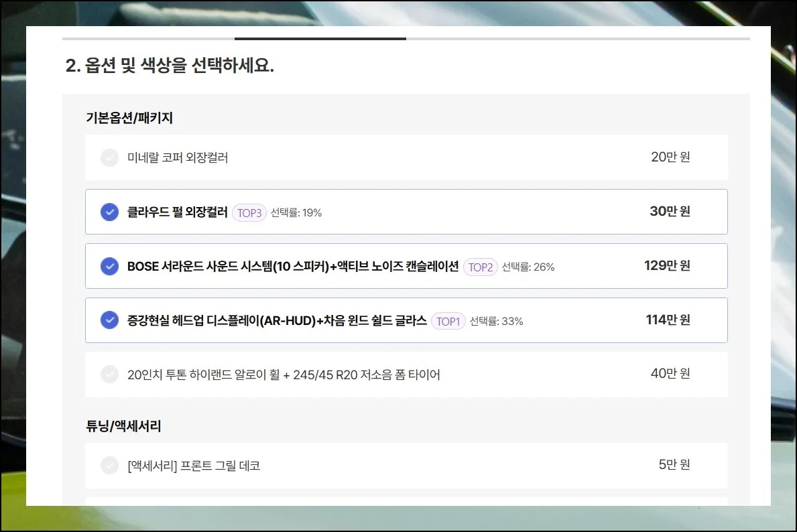Click the 선택률: 33% text
Screen dimensions: 797x532
pos(496,322)
